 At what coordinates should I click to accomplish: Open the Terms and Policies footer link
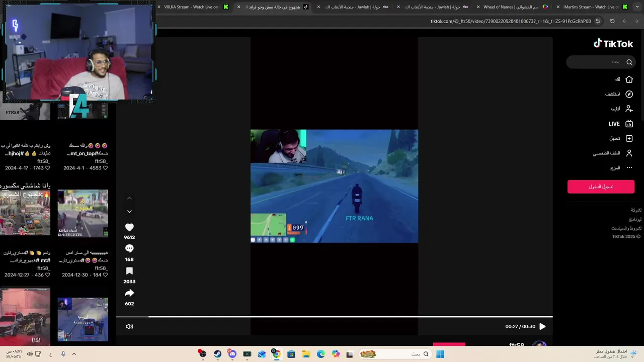pyautogui.click(x=626, y=228)
